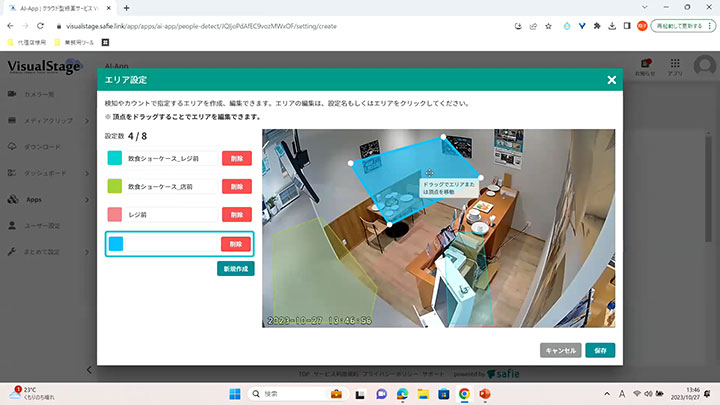Select the green swatch for 飲食ショーケース_店前

point(114,186)
